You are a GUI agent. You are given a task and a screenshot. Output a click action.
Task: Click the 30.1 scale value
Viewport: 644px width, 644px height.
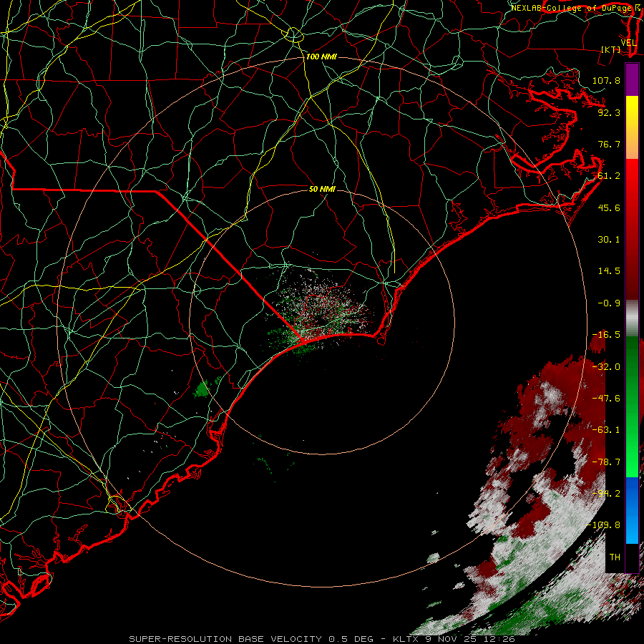609,240
